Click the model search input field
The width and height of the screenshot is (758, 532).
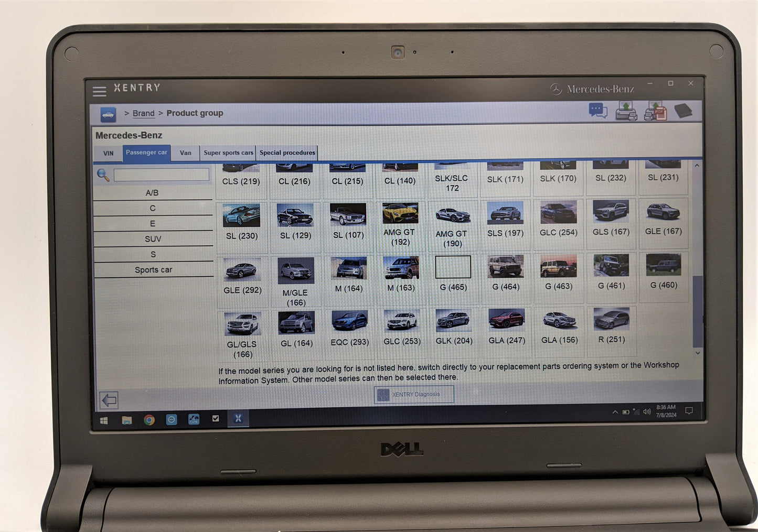[162, 175]
